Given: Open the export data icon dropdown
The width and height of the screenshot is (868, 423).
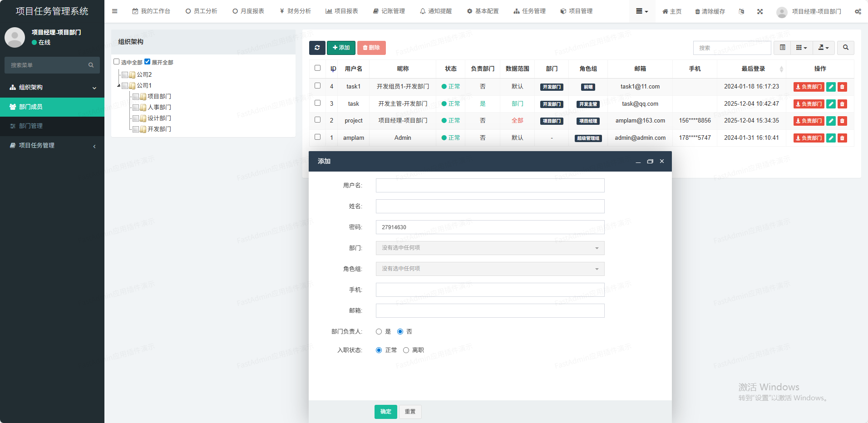Looking at the screenshot, I should pyautogui.click(x=823, y=48).
